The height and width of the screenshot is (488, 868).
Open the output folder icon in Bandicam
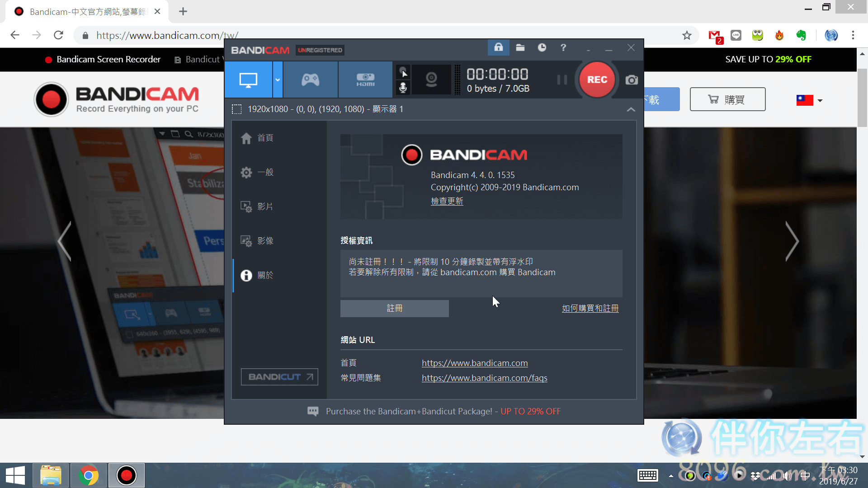520,47
